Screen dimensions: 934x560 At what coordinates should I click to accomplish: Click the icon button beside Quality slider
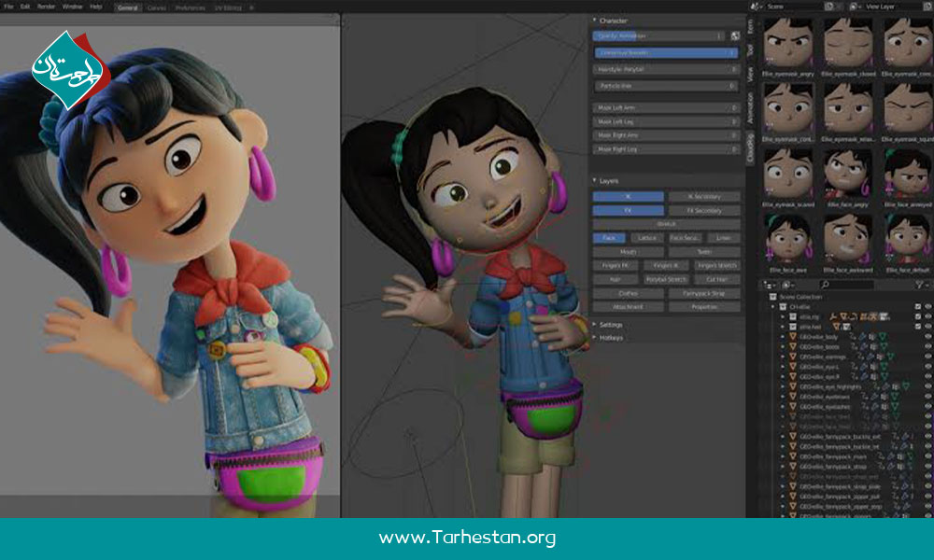tap(736, 35)
